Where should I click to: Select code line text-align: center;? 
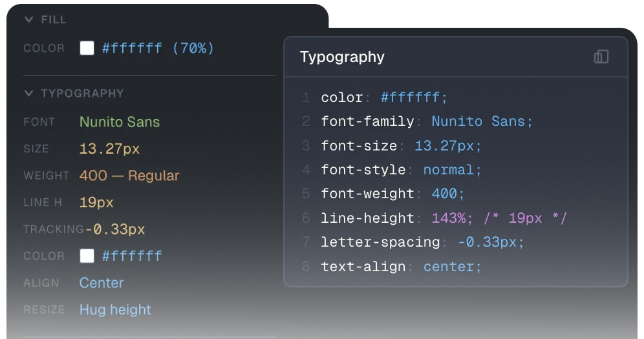(401, 267)
